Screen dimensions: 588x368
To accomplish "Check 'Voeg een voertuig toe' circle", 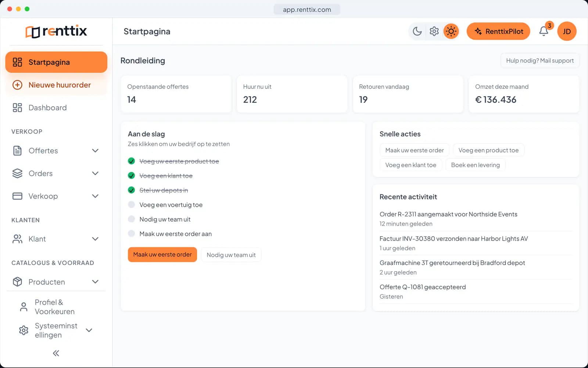I will click(x=131, y=205).
